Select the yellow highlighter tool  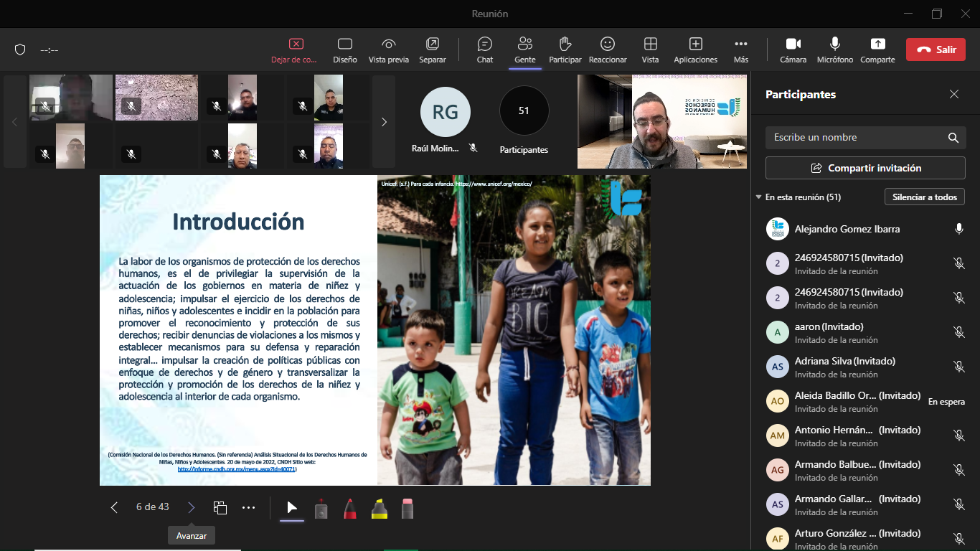click(x=380, y=508)
